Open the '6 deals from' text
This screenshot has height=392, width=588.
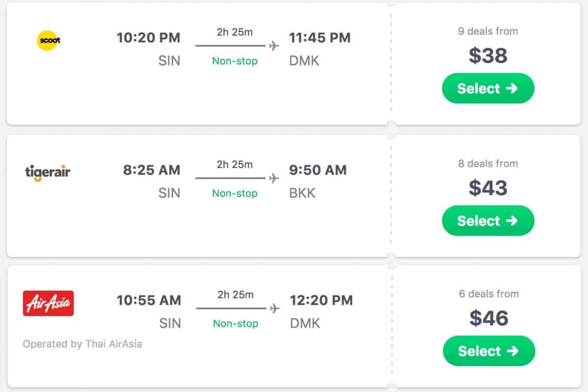(489, 294)
